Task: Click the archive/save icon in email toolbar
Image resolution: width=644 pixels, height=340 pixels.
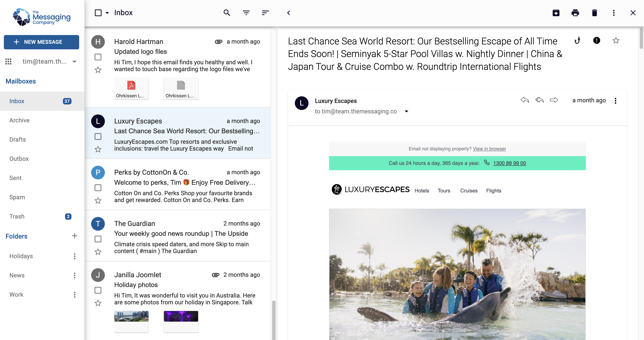Action: [556, 12]
